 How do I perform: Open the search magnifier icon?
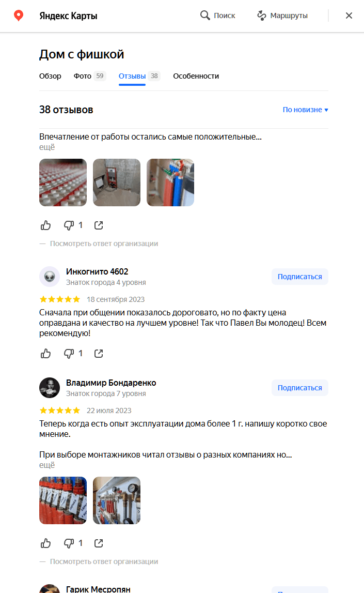click(x=205, y=16)
